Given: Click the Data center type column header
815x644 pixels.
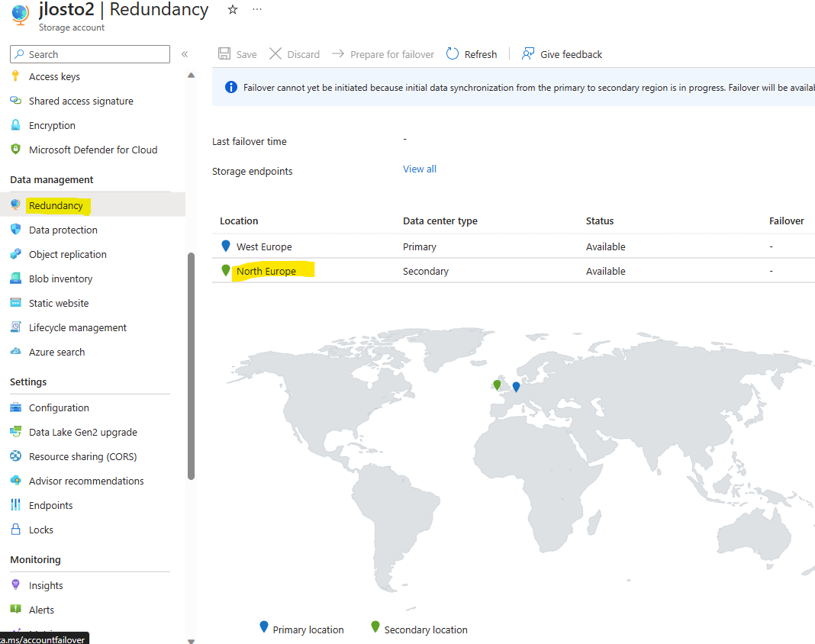Looking at the screenshot, I should point(440,221).
